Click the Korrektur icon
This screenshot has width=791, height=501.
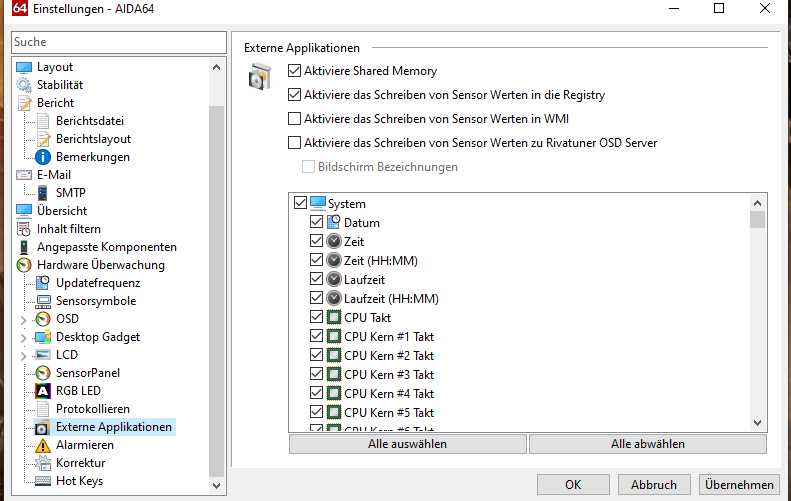[x=43, y=463]
